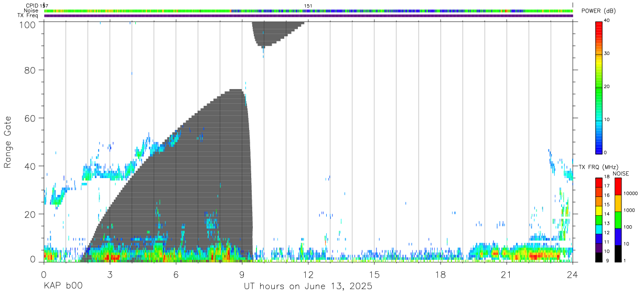Click the 80 tick on the Range Gate axis
Image resolution: width=644 pixels, height=297 pixels.
31,70
